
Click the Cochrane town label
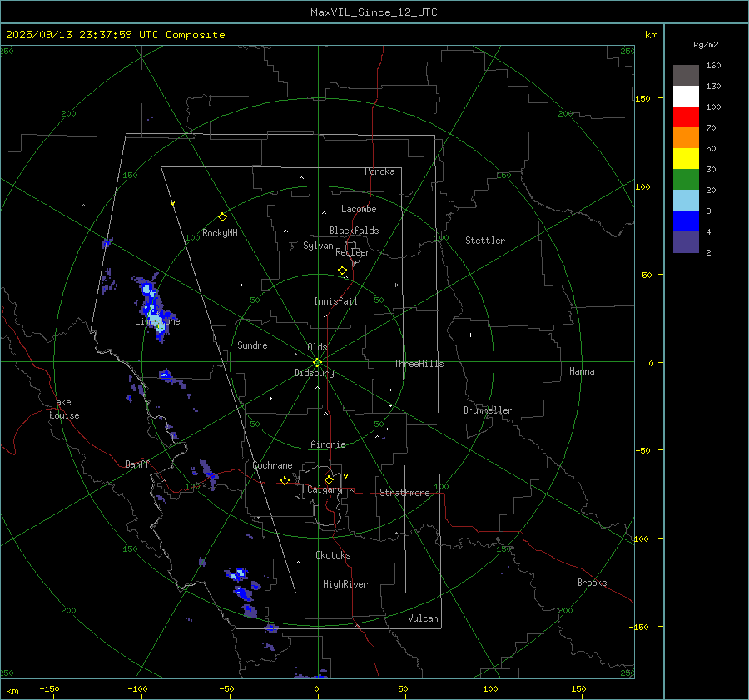point(272,465)
